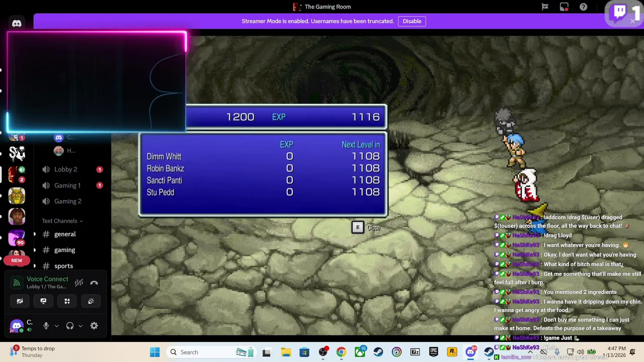Turn on camera in voice panel
Viewport: 644px width, 362px height.
point(20,301)
